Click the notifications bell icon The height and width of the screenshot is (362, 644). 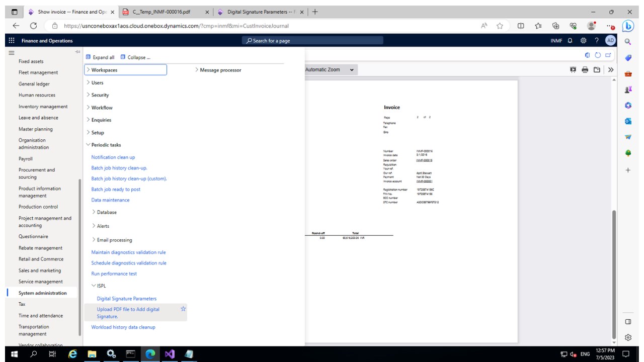[570, 41]
